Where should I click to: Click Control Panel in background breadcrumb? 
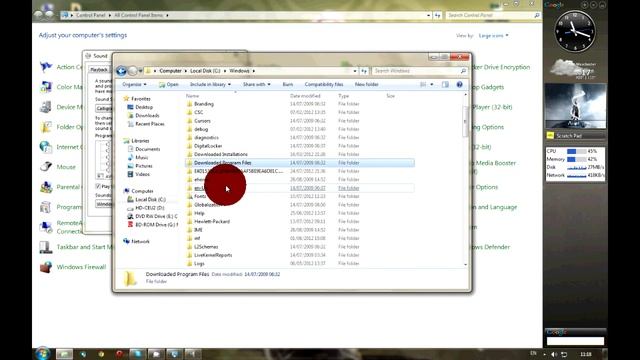pyautogui.click(x=91, y=16)
